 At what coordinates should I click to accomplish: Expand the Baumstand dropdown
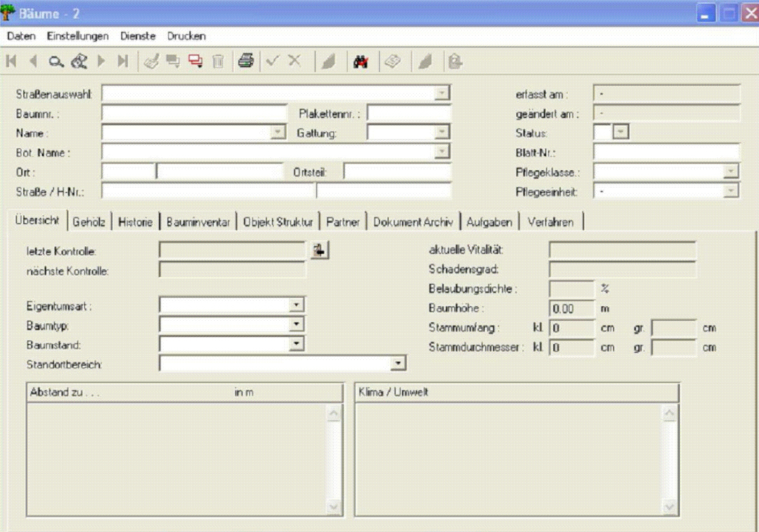pyautogui.click(x=296, y=344)
